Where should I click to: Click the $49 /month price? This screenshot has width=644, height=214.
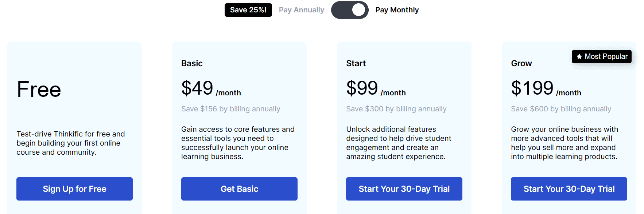tap(211, 88)
